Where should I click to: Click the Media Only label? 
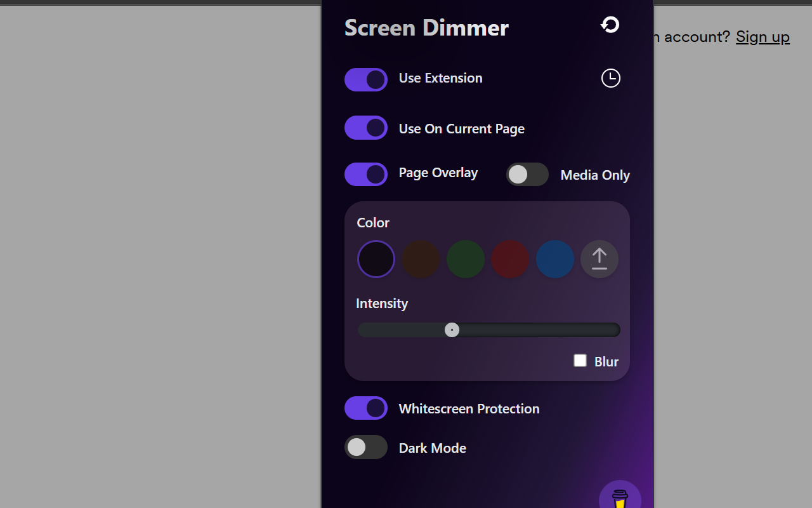595,175
